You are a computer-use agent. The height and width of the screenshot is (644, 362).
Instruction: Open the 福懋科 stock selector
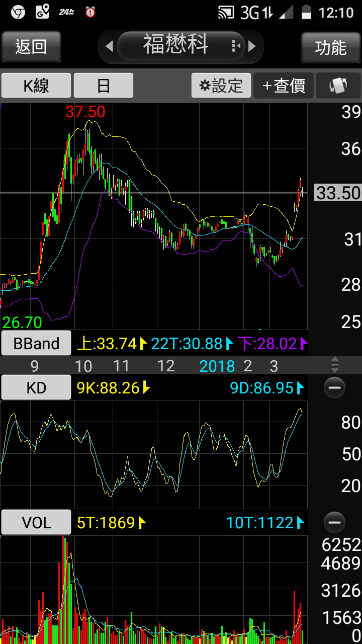181,46
